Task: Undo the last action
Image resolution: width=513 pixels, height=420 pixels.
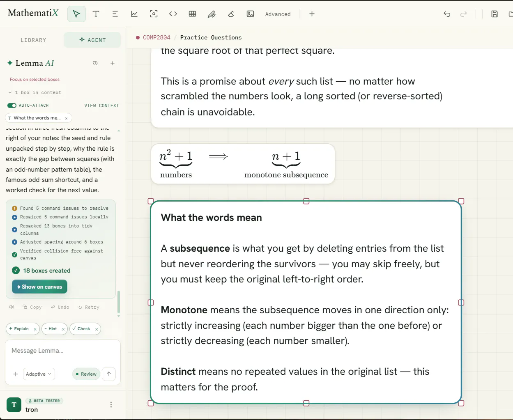Action: tap(447, 14)
